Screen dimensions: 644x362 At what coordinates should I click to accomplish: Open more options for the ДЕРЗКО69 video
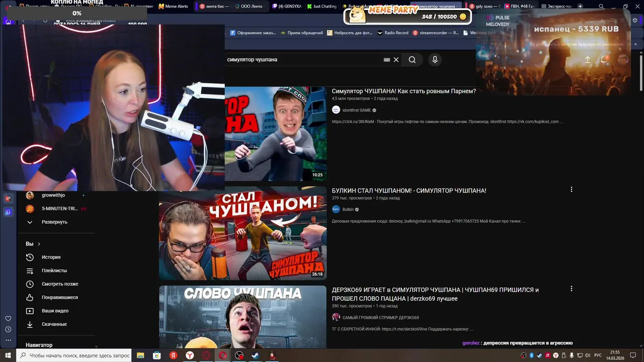(571, 289)
